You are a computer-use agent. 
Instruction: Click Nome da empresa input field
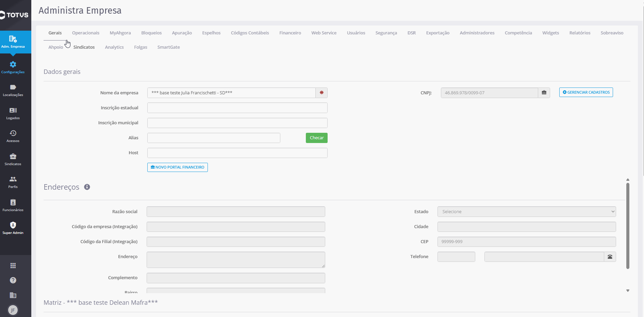pos(231,93)
